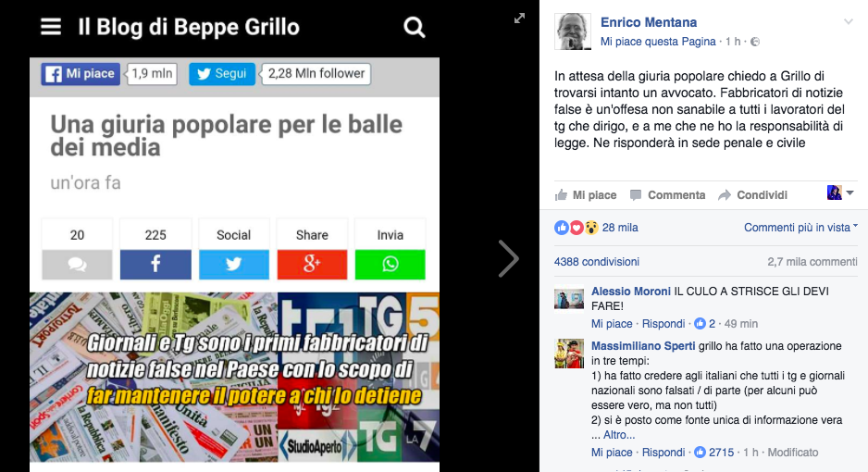Expand Commenti più in vista sorting
Image resolution: width=868 pixels, height=472 pixels.
pyautogui.click(x=800, y=228)
